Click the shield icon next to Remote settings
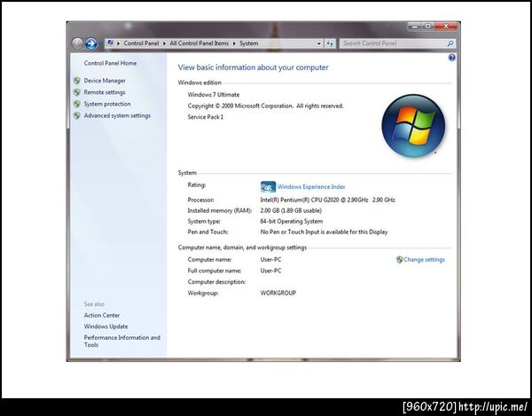The image size is (532, 416). 77,92
